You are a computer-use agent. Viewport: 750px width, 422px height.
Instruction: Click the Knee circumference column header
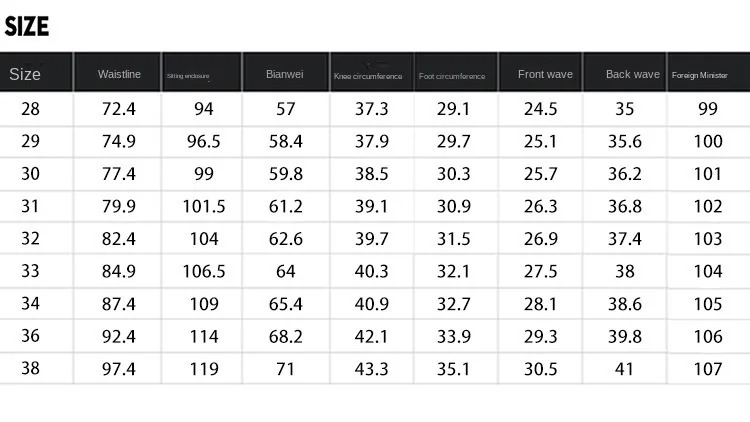tap(368, 76)
